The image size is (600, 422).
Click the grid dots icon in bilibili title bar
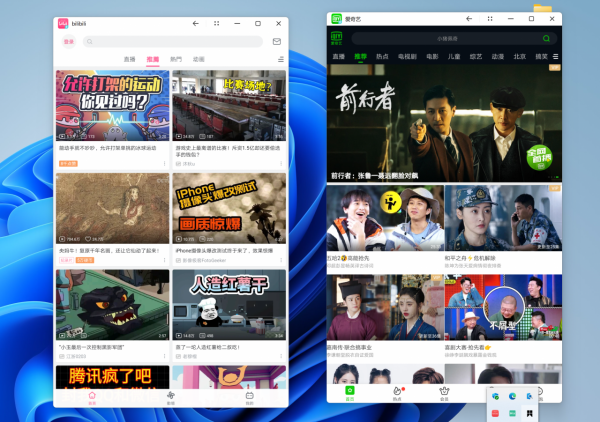pyautogui.click(x=215, y=22)
